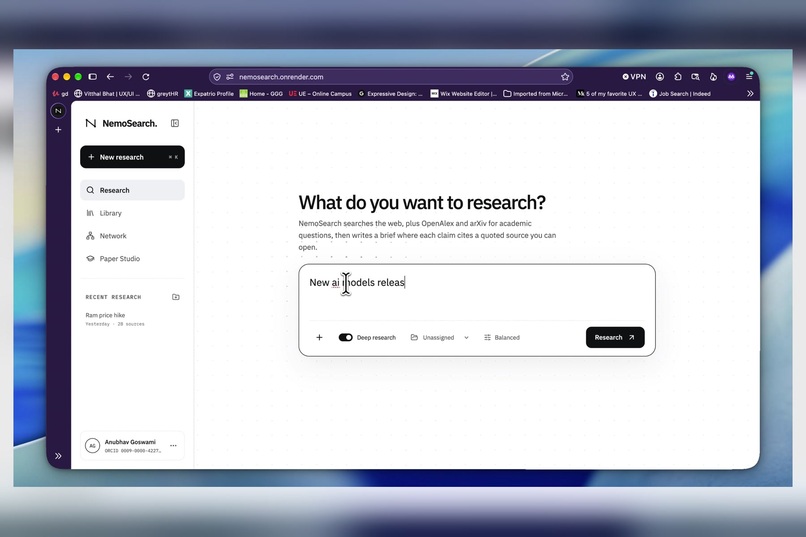Bookmark this page with the star
Viewport: 806px width, 537px height.
[x=565, y=77]
